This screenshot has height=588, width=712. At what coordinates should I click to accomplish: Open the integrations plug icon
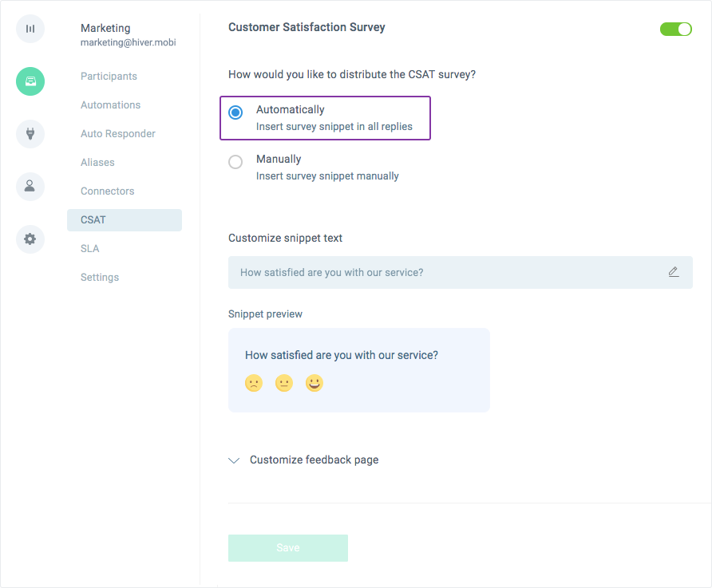tap(30, 134)
